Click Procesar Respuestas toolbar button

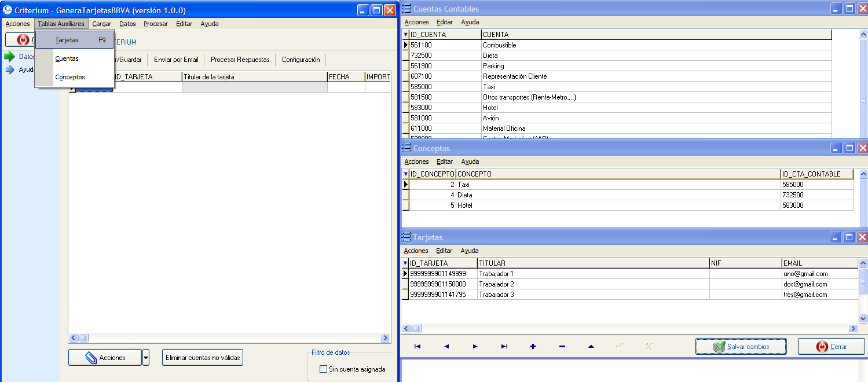click(x=240, y=60)
